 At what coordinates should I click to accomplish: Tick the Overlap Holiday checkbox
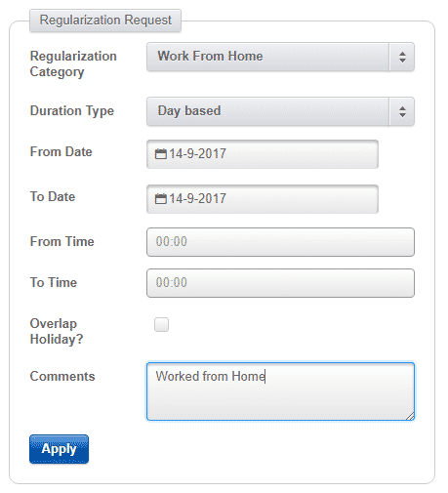pos(161,324)
